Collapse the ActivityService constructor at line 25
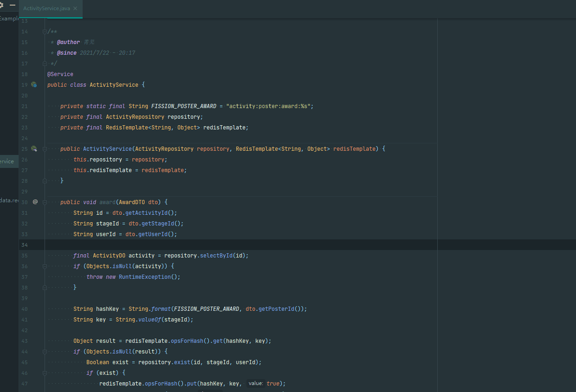The width and height of the screenshot is (576, 392). click(45, 149)
